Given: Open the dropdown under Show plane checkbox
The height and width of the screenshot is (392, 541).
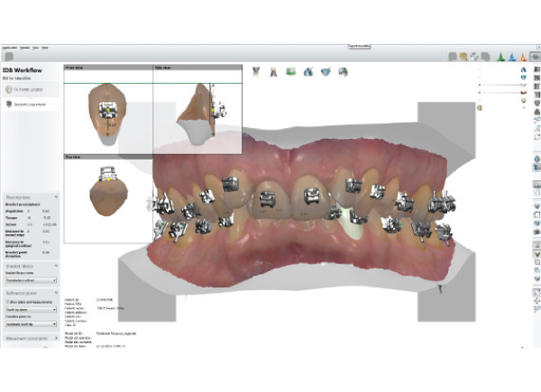Looking at the screenshot, I should click(x=31, y=310).
